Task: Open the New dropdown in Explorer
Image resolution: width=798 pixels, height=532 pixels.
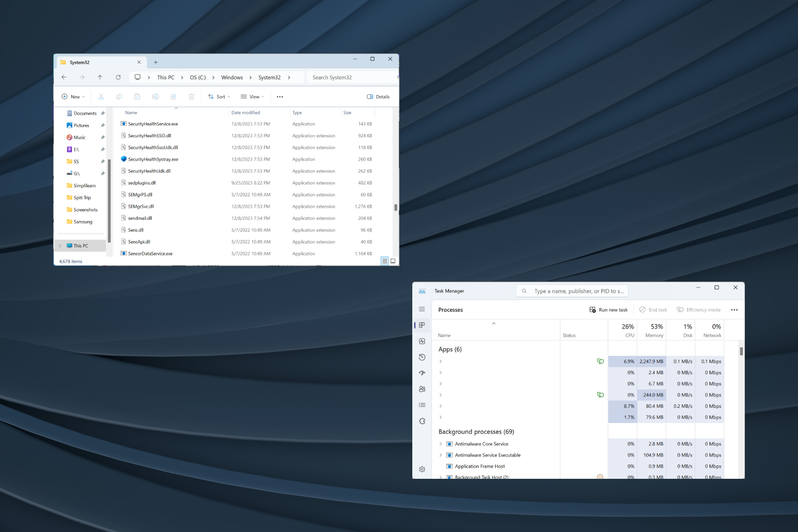Action: click(x=73, y=97)
